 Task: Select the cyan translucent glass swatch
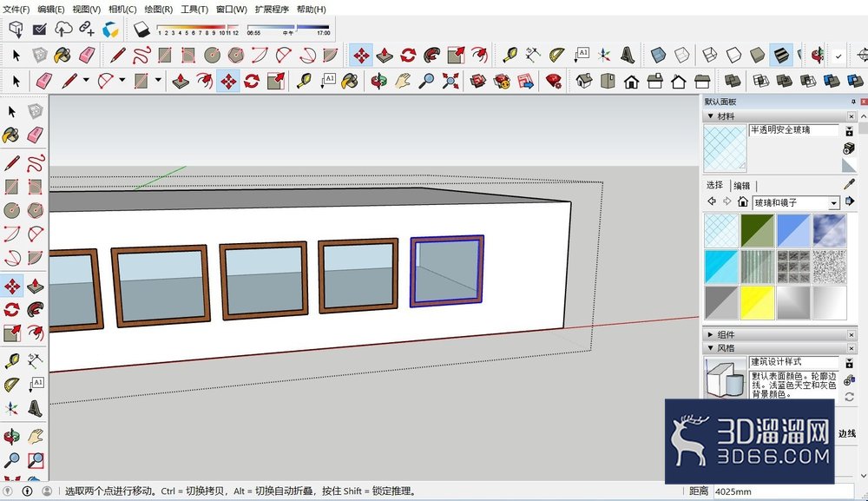coord(720,267)
